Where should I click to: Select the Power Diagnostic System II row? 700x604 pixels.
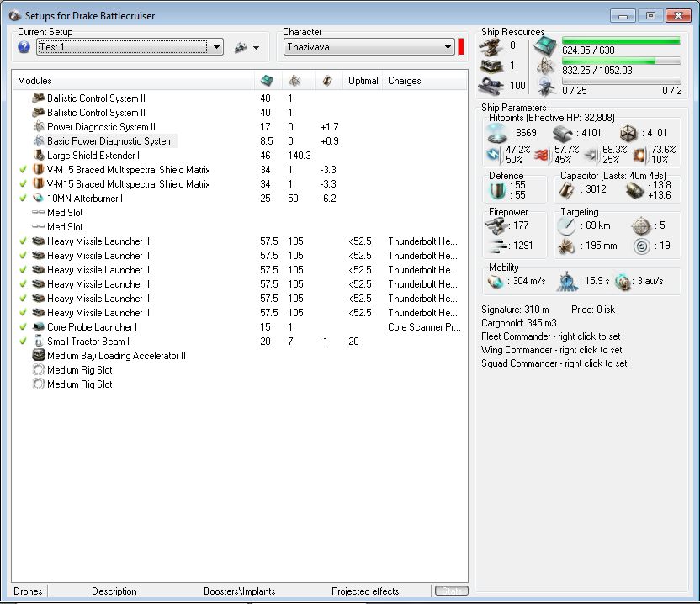(x=241, y=127)
